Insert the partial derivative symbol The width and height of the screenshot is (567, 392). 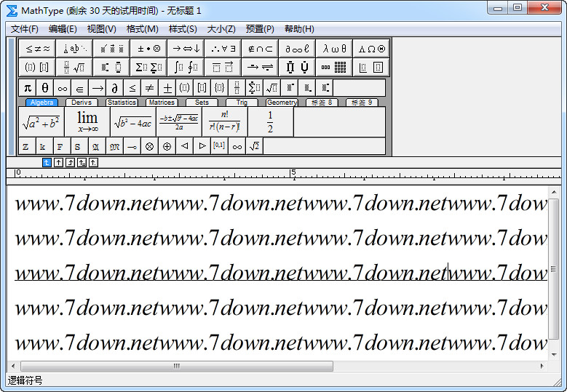114,88
